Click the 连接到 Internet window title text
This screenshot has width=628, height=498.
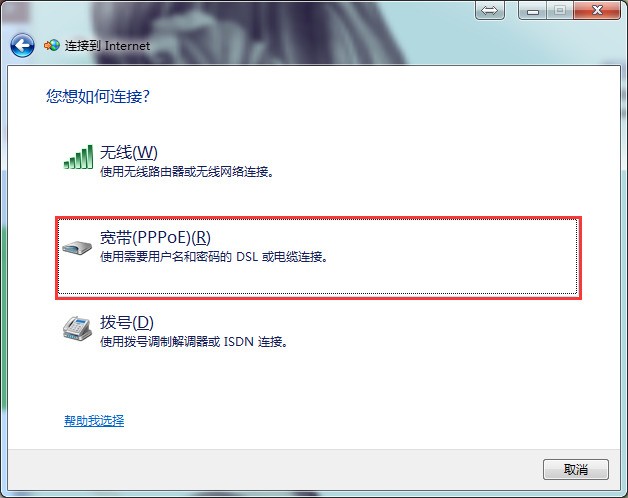point(107,46)
